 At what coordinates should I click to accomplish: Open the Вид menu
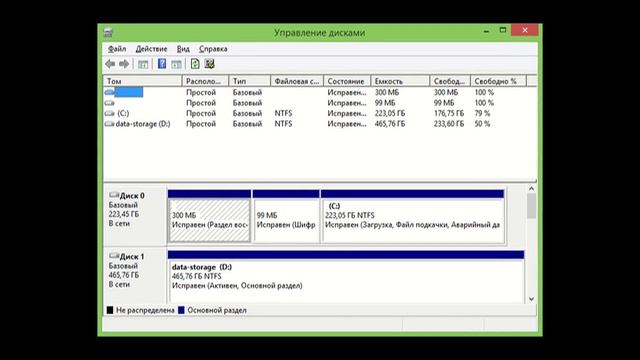[183, 49]
